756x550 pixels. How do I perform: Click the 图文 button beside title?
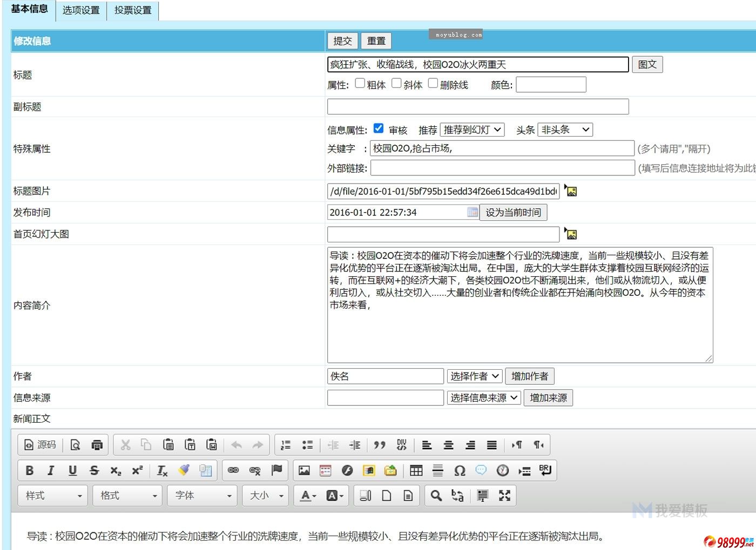(x=647, y=64)
